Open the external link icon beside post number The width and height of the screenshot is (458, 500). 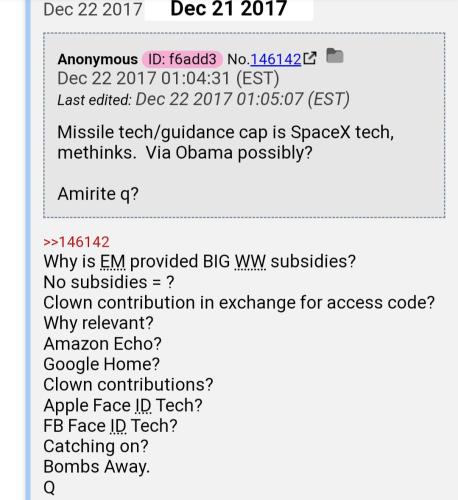310,58
